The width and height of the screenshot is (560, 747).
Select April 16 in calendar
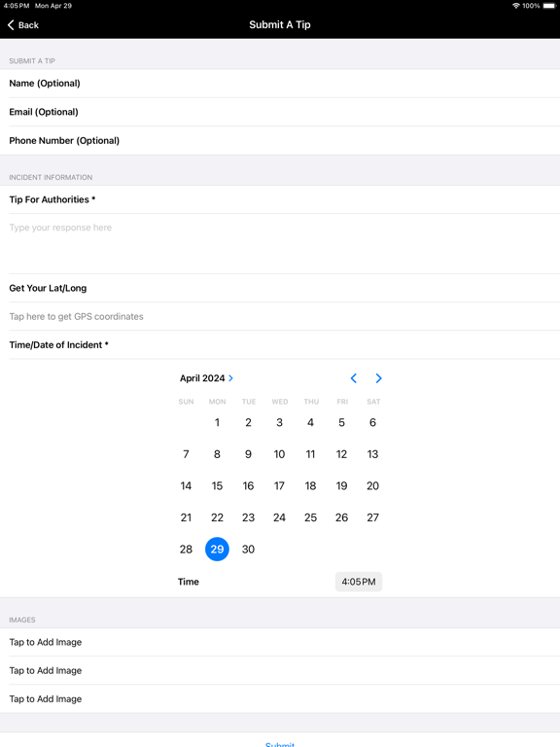pyautogui.click(x=248, y=486)
